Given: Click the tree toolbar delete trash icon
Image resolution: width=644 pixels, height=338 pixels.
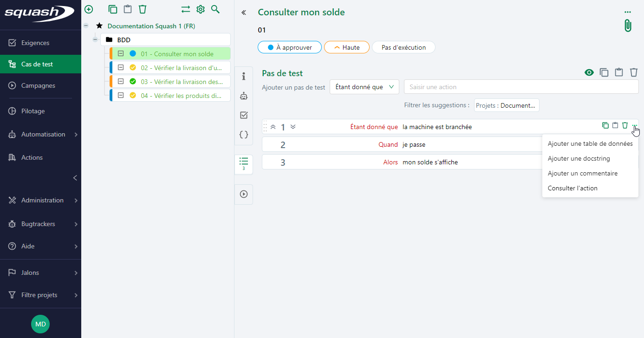Looking at the screenshot, I should tap(143, 9).
